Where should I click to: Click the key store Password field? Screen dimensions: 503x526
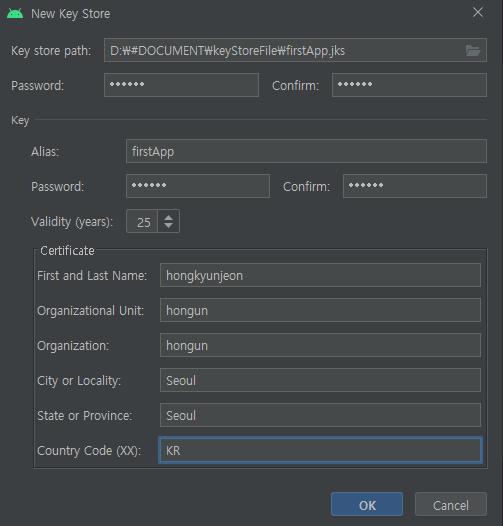coord(181,85)
